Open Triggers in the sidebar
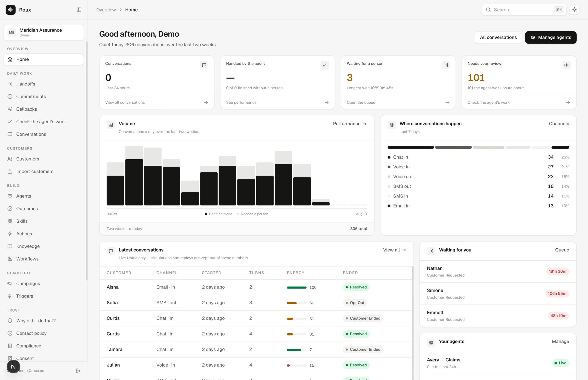The image size is (588, 380). coord(44,296)
